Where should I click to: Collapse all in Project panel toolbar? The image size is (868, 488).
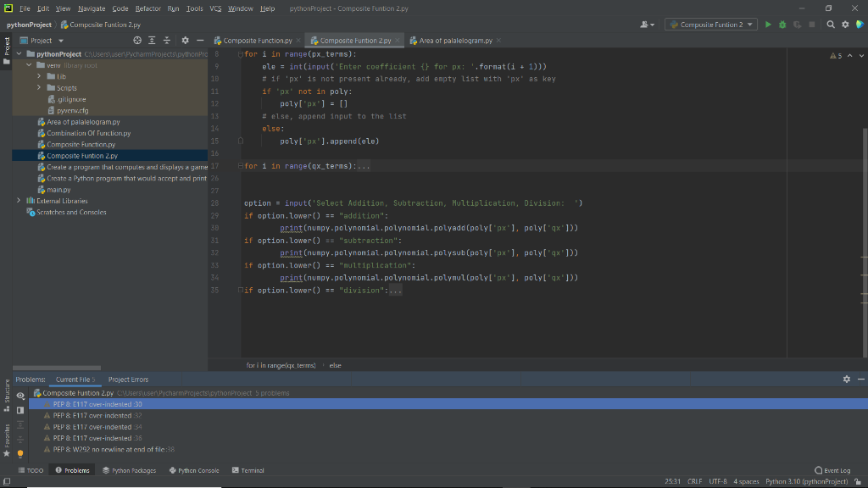tap(165, 41)
